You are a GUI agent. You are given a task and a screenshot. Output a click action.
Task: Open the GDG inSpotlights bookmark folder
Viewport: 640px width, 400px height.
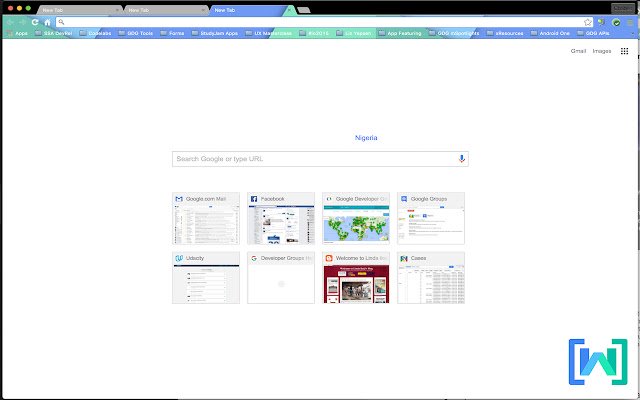pos(454,33)
